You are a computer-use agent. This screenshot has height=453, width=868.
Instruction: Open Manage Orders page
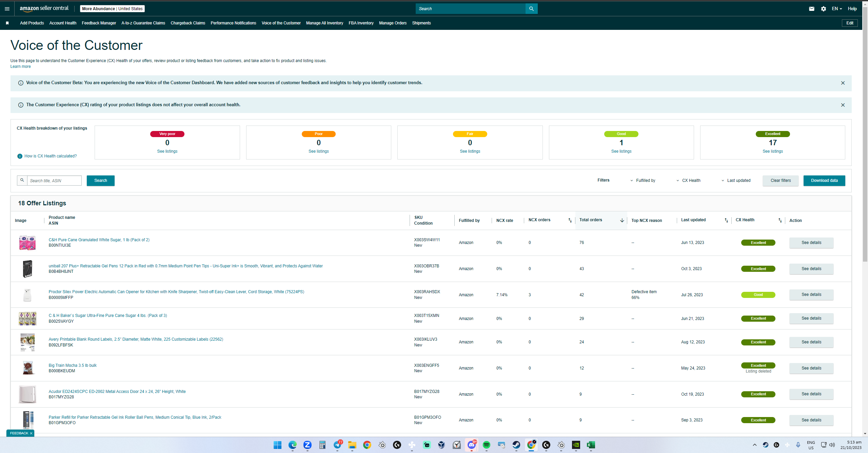point(393,23)
